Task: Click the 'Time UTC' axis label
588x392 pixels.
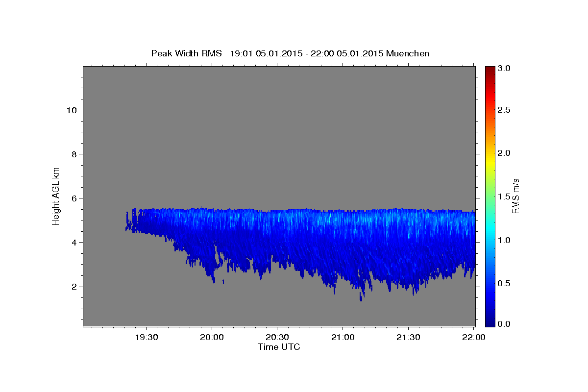Action: [279, 347]
